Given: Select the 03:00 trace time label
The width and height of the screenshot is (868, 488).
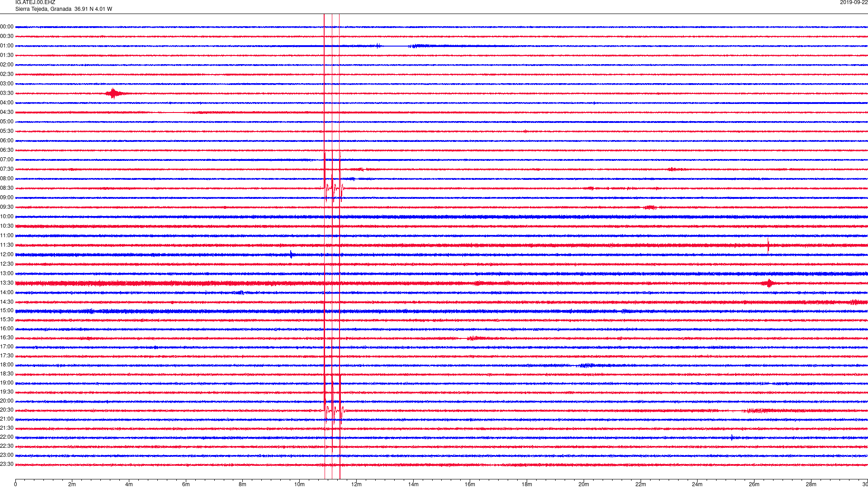Looking at the screenshot, I should (7, 84).
